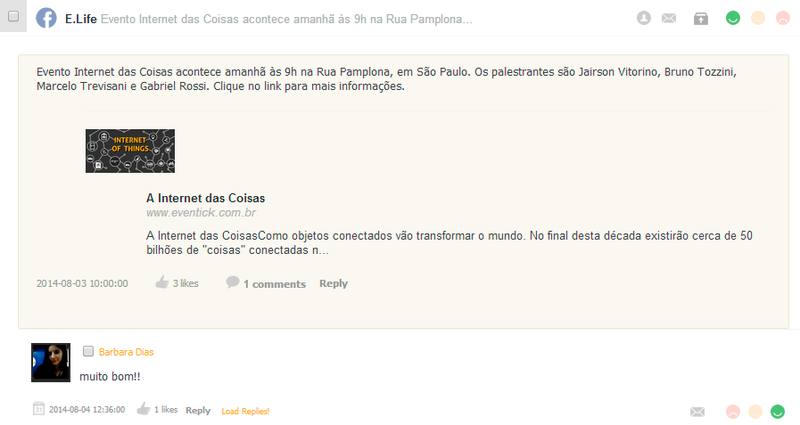Open the Internet of Things thumbnail image
The image size is (800, 425).
pos(130,151)
